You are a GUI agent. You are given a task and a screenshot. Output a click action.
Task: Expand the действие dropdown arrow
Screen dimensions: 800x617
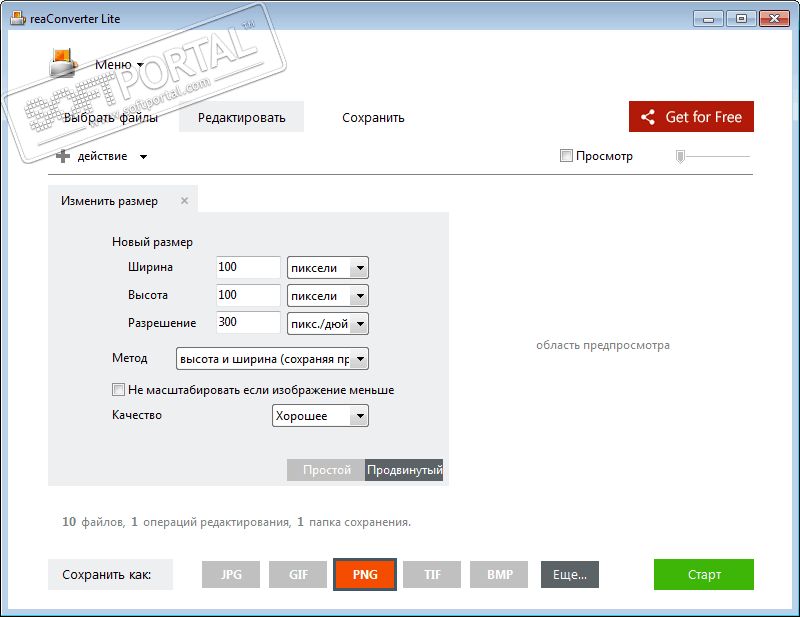coord(143,157)
